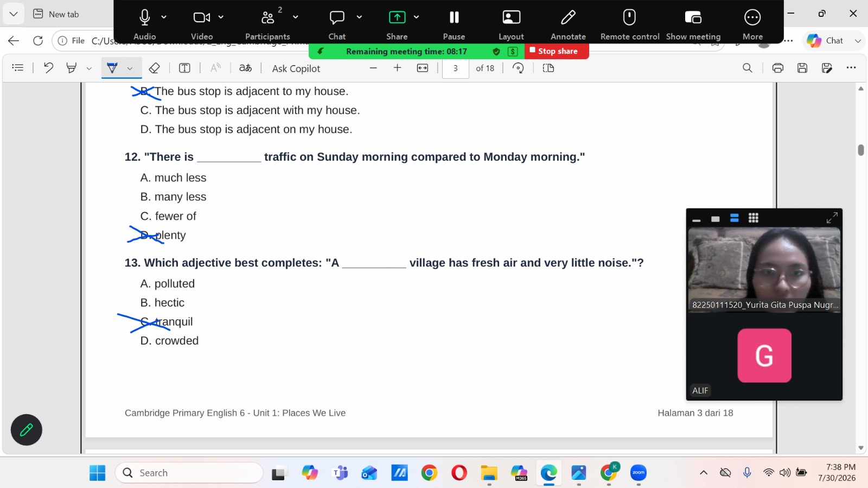
Task: Save the PDF document
Action: point(802,68)
